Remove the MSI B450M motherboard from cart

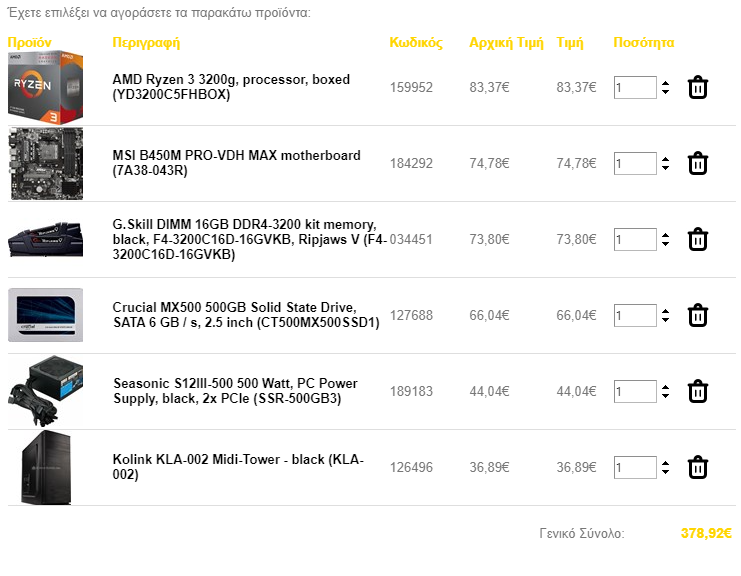(698, 163)
